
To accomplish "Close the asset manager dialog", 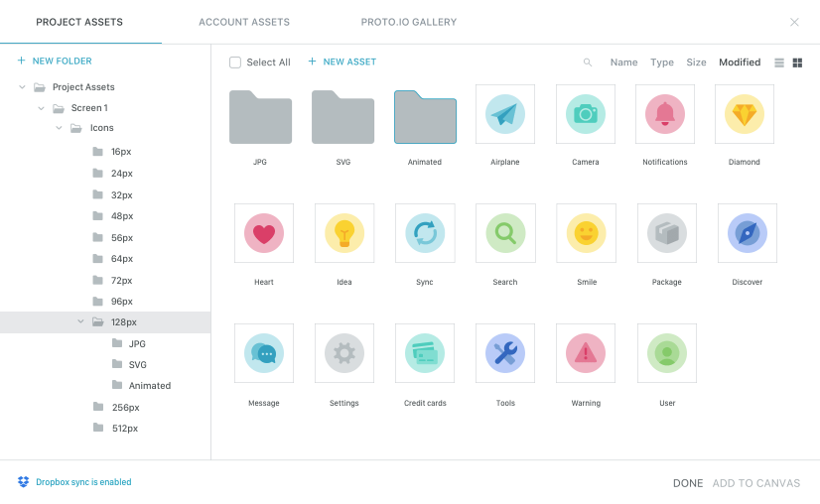I will tap(794, 22).
